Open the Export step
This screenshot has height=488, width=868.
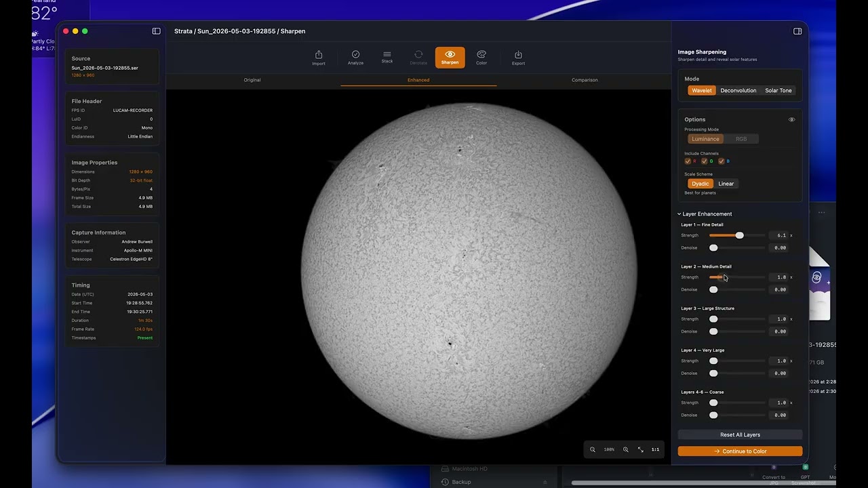(518, 58)
